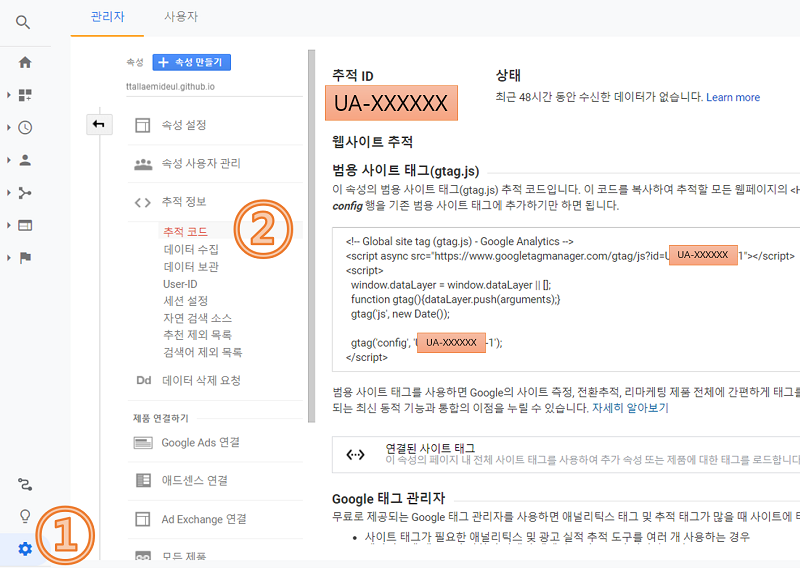Click the 속성 설정 layout icon
This screenshot has height=572, width=800.
click(142, 125)
